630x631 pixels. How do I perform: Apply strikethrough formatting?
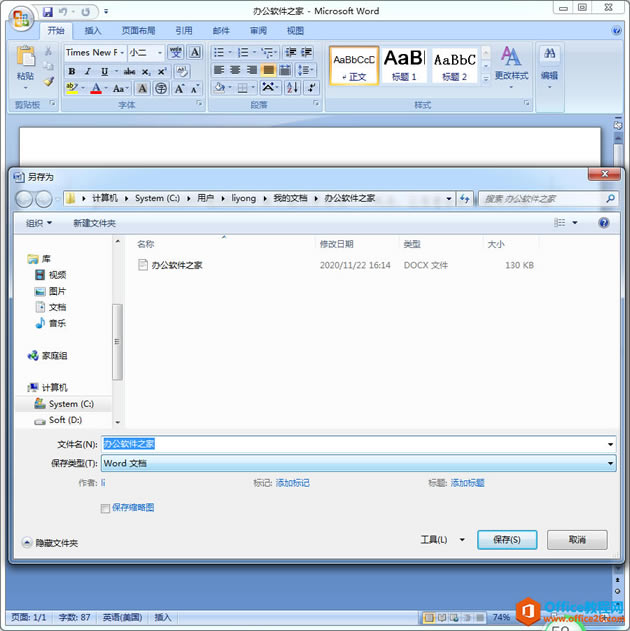tap(129, 72)
